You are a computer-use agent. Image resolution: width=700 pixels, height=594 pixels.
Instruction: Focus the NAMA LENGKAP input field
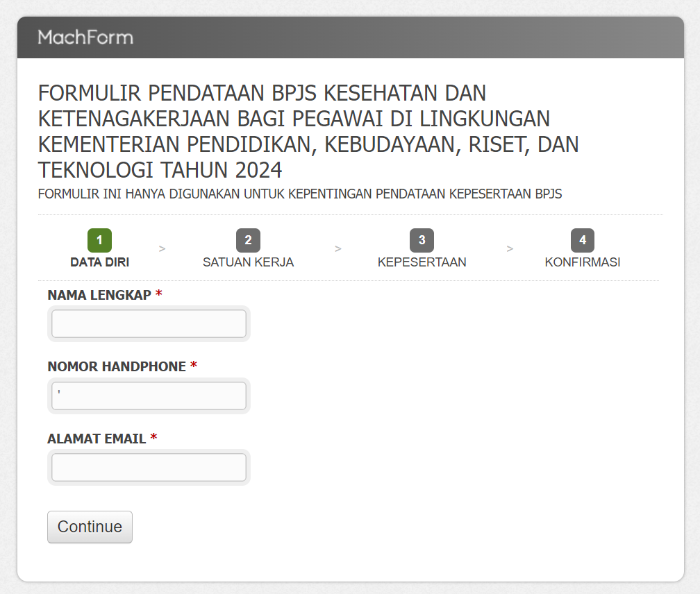[x=149, y=324]
